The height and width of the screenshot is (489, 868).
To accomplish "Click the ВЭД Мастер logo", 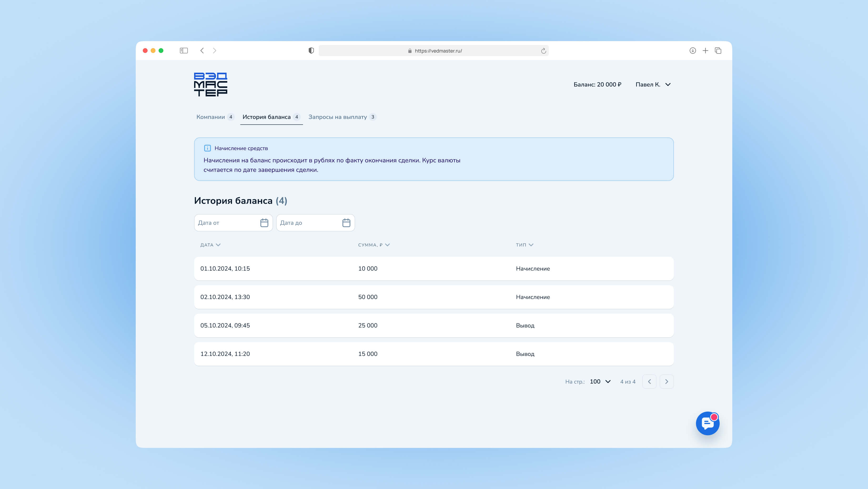I will [211, 84].
